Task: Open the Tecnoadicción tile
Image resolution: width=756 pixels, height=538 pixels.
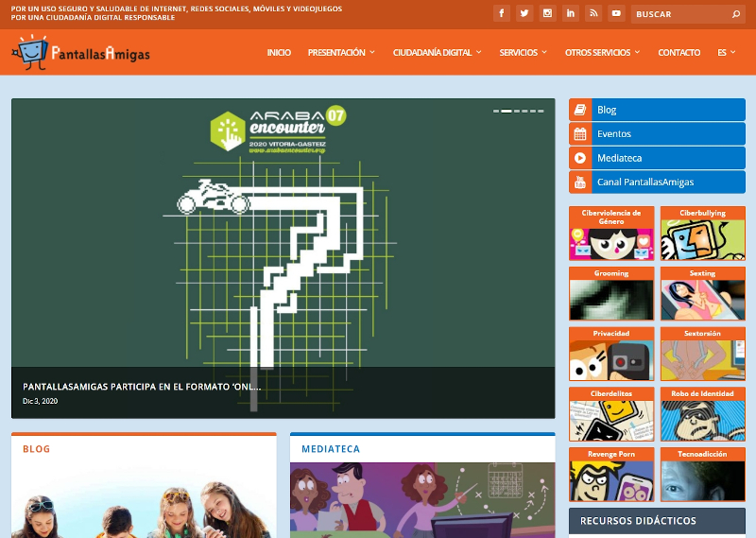Action: pyautogui.click(x=703, y=475)
